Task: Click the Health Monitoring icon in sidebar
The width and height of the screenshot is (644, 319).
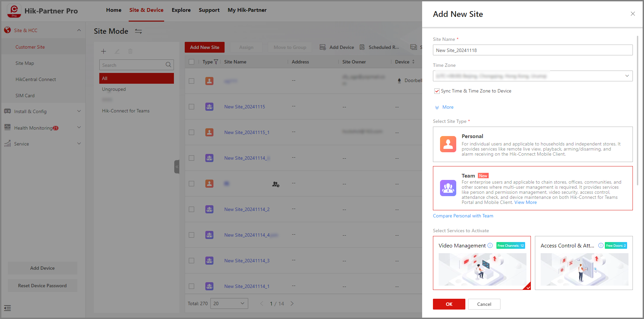Action: (x=7, y=127)
